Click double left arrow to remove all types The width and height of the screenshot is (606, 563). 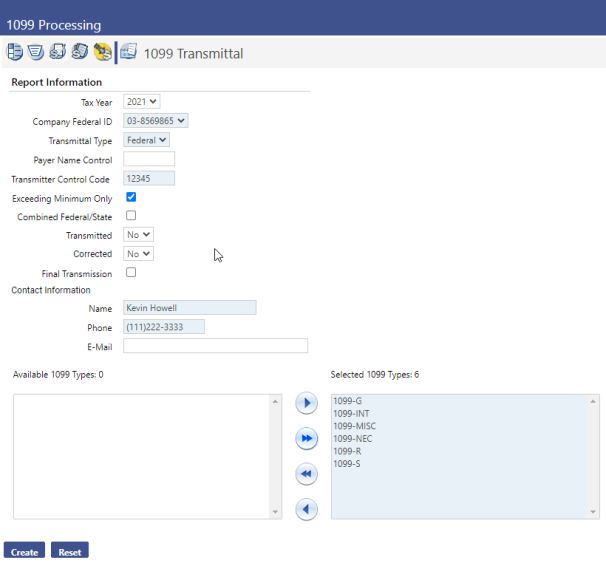(x=307, y=474)
